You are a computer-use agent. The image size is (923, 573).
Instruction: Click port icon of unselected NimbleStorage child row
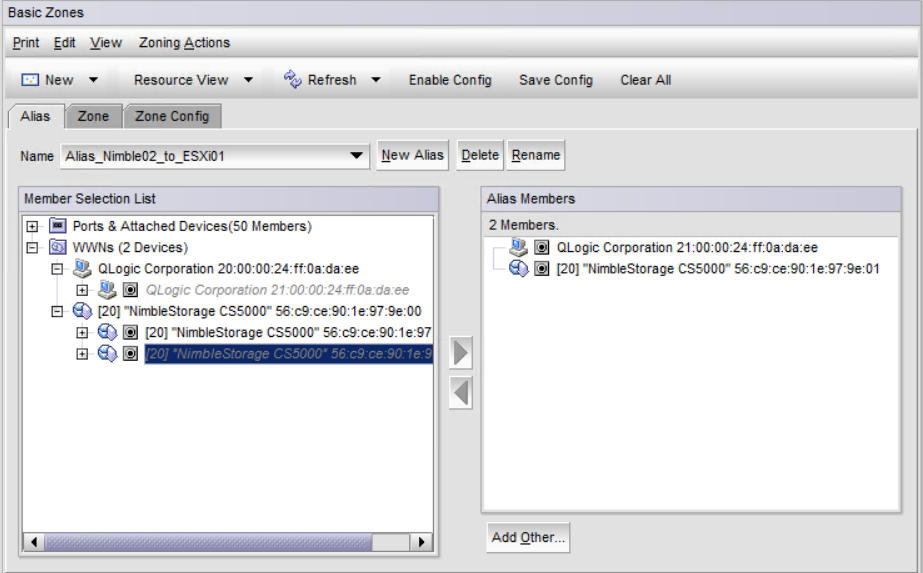tap(130, 332)
